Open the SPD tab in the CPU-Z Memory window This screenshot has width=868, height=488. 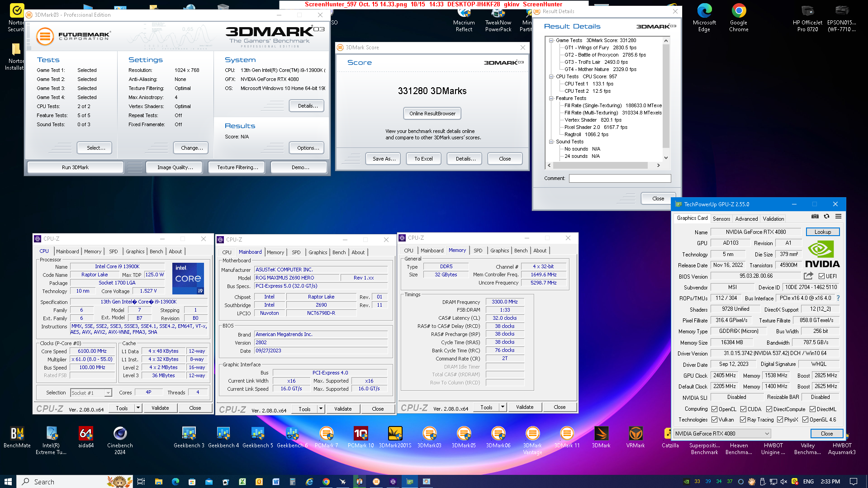pos(478,251)
